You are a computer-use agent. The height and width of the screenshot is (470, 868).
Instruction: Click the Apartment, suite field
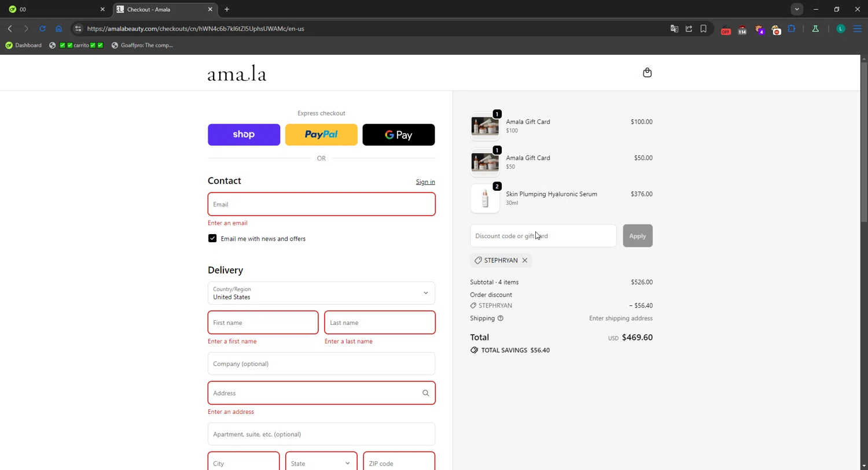[321, 434]
